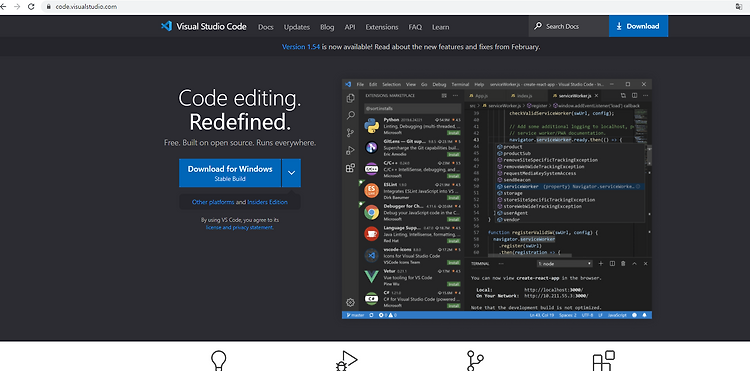Viewport: 750px width, 371px height.
Task: Go to the Blog navigation item
Action: 327,27
